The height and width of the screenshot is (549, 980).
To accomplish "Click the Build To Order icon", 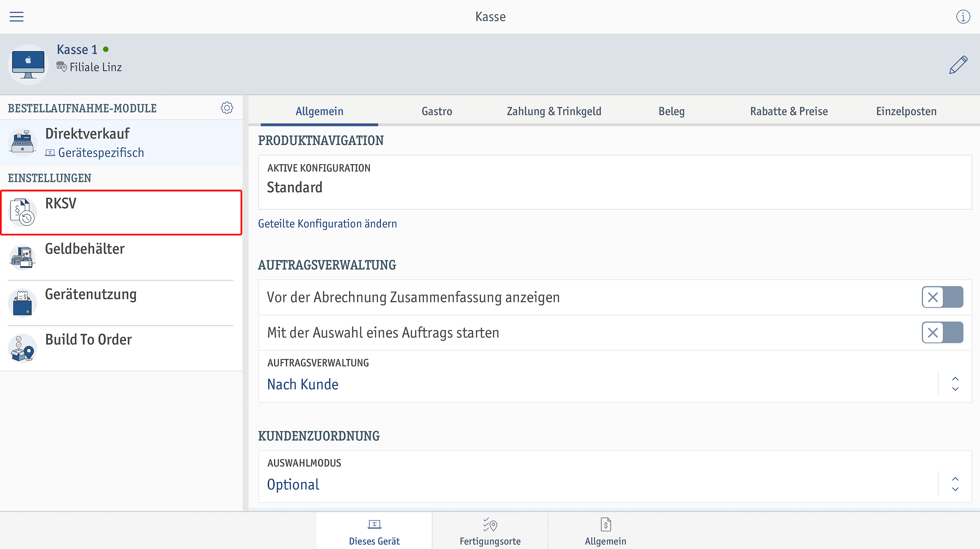I will tap(22, 348).
